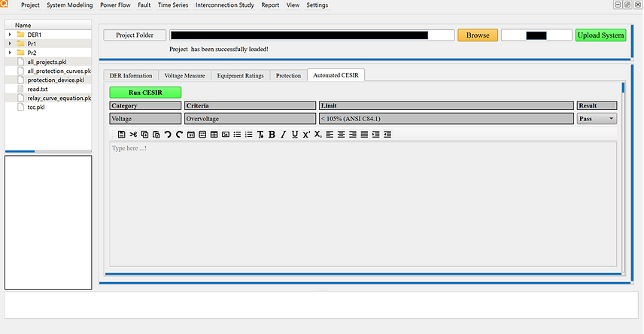
Task: Click the Upload System button
Action: (x=600, y=35)
